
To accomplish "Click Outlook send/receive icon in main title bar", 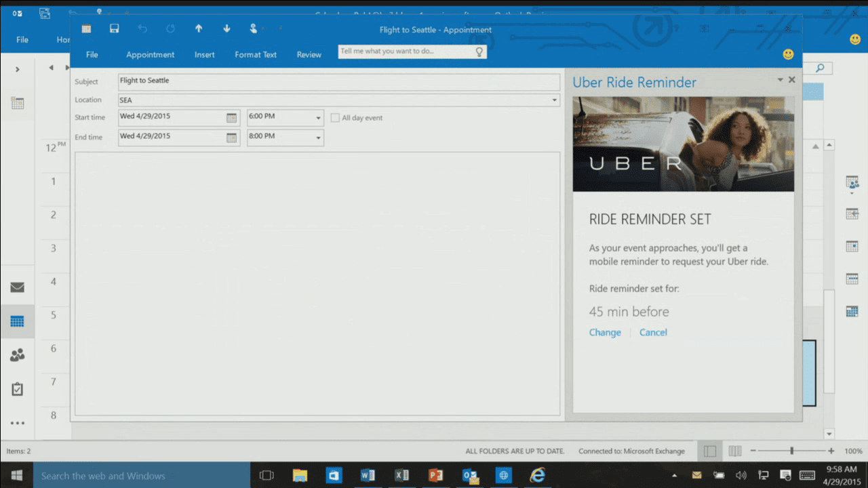I will (45, 13).
